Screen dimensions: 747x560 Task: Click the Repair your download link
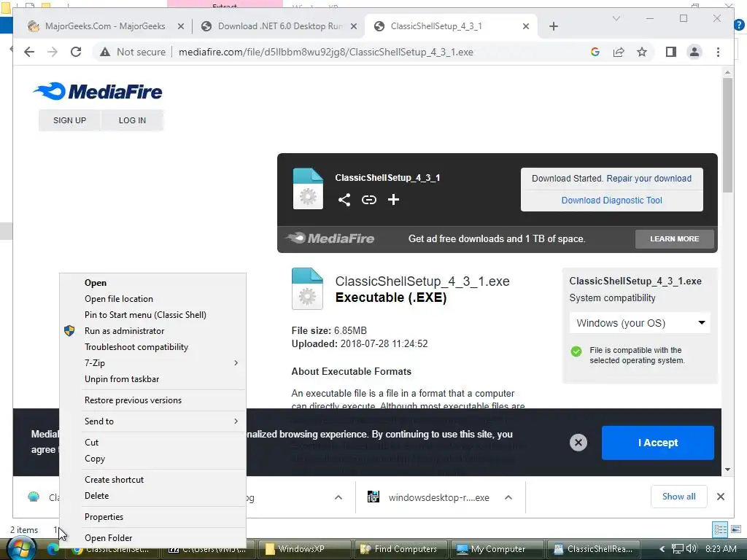[x=649, y=179]
